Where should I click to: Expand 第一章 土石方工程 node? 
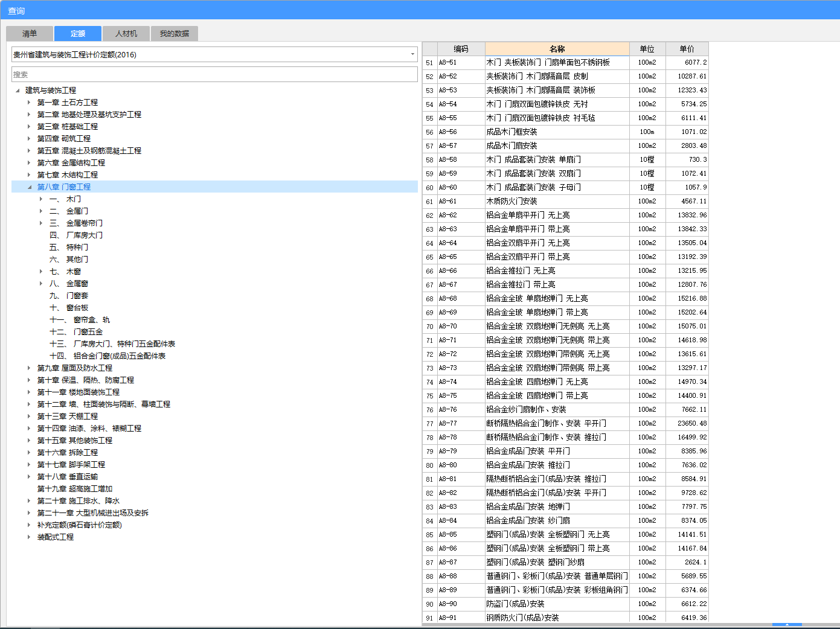[29, 103]
